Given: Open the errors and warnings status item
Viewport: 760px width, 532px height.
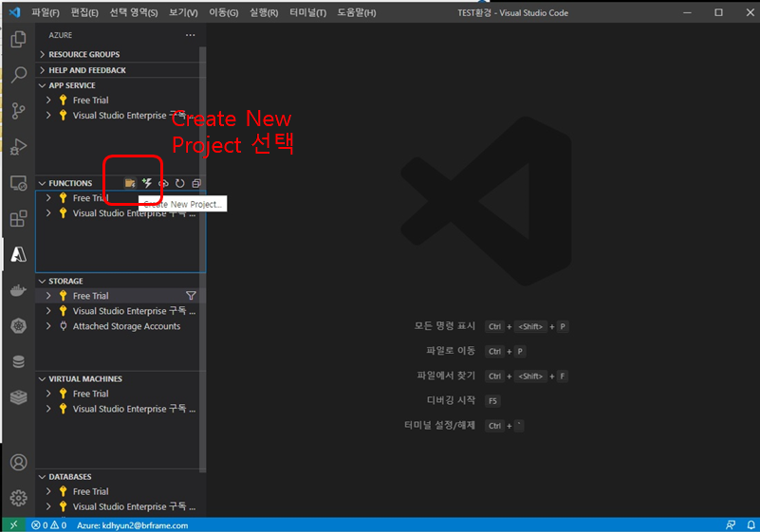Looking at the screenshot, I should (x=49, y=524).
